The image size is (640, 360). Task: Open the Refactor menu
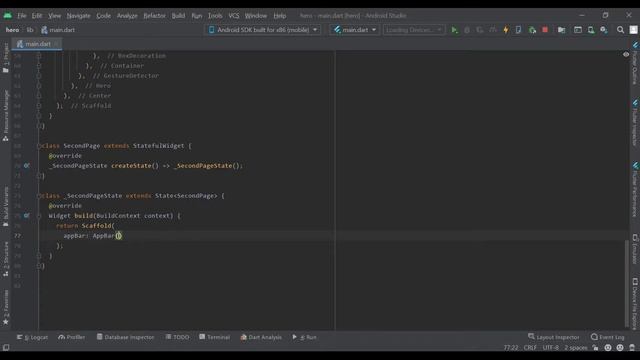(154, 16)
